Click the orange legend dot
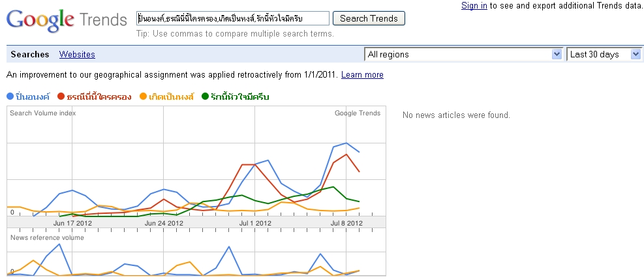 tap(144, 96)
